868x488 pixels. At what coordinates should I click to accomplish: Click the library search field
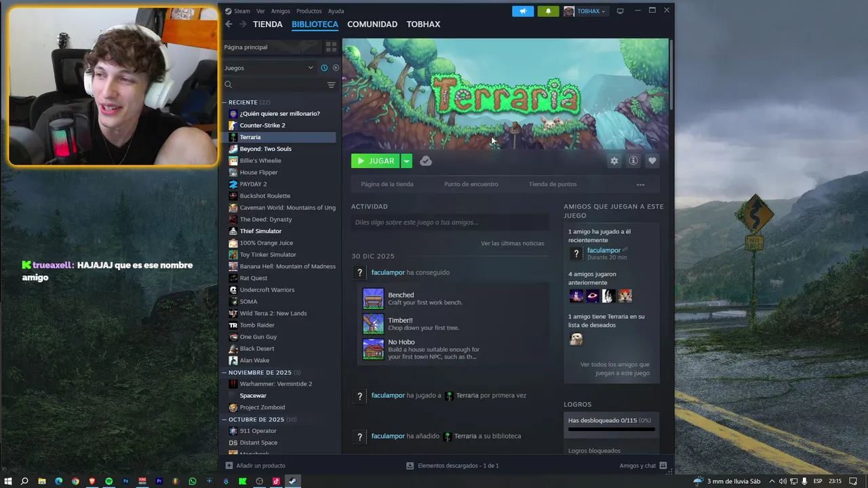(275, 85)
